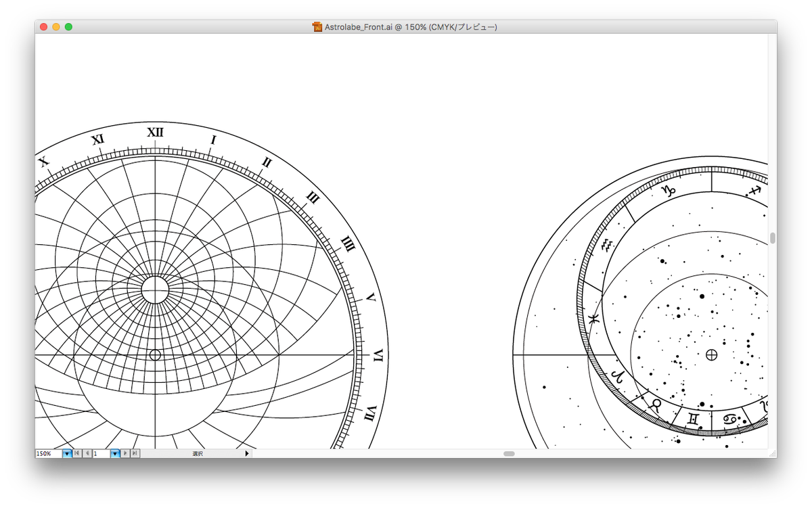Go to the previous artboard
The height and width of the screenshot is (508, 812).
pos(87,453)
